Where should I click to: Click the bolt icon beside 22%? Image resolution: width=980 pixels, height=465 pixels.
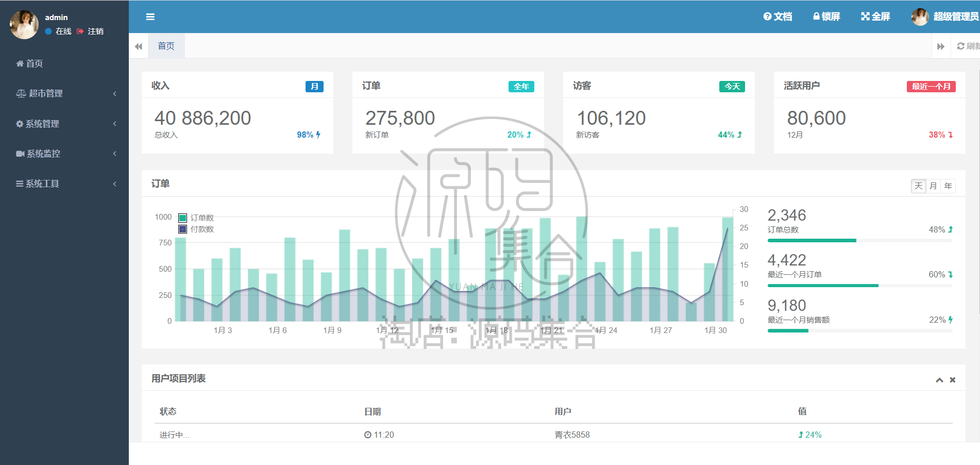(950, 320)
